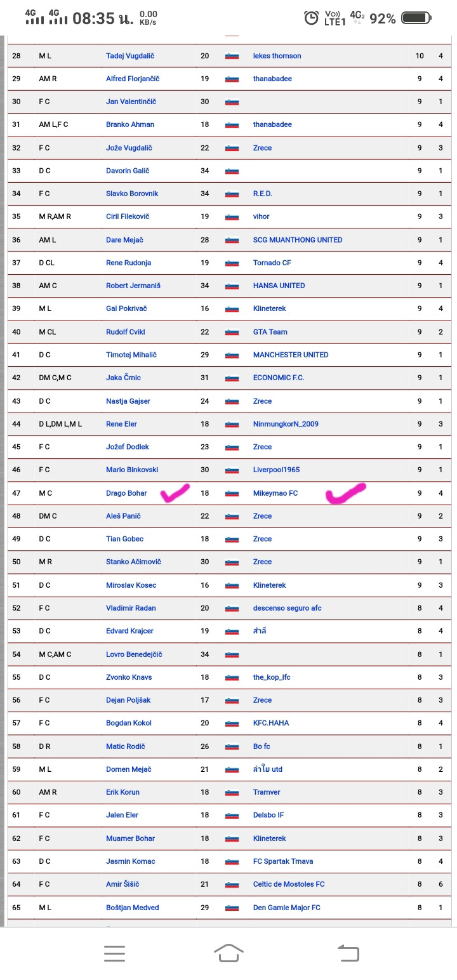The image size is (457, 980).
Task: Open the Liverpool1965 team link
Action: pyautogui.click(x=276, y=470)
